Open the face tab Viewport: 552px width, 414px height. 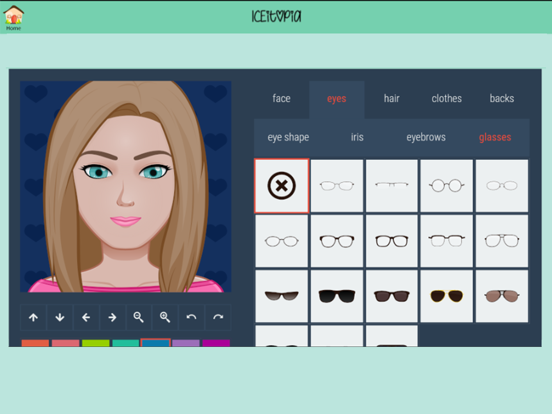[x=281, y=99]
